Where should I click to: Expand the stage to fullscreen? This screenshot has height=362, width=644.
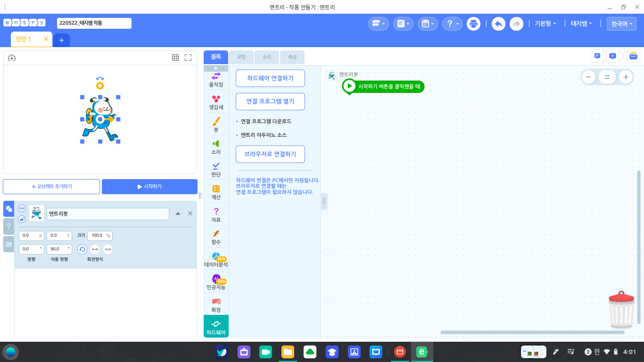188,58
